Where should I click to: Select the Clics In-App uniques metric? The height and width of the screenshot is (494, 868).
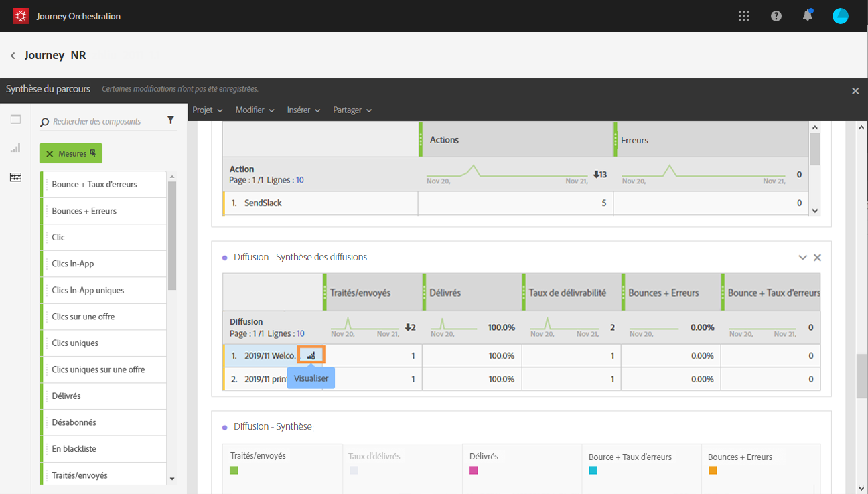pyautogui.click(x=103, y=291)
